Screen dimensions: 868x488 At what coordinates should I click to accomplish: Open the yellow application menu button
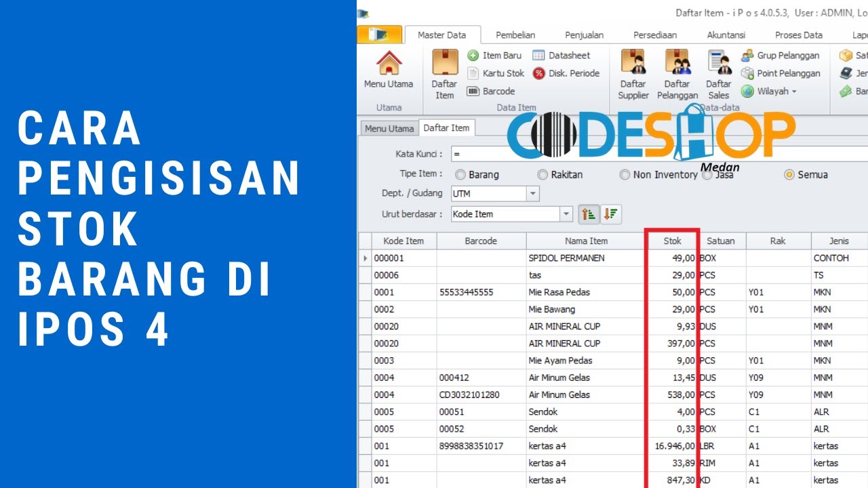pos(380,35)
